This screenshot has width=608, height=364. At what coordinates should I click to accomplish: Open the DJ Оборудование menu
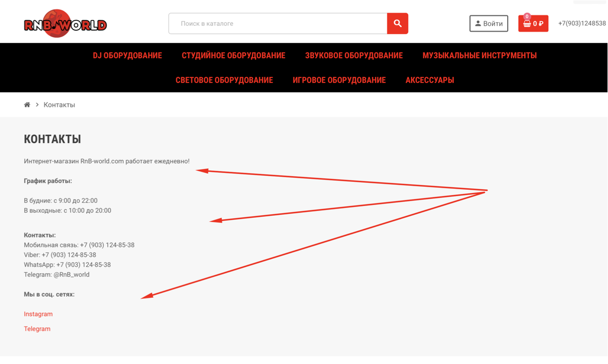(x=127, y=56)
